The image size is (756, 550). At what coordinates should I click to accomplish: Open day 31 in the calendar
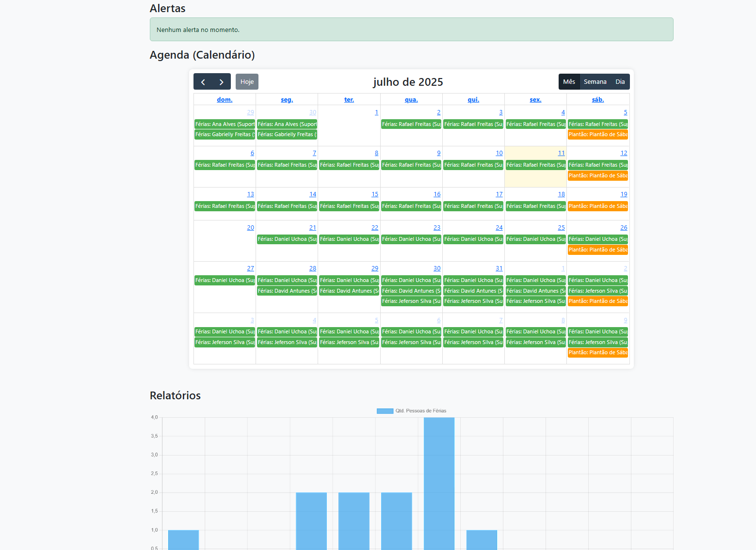(499, 268)
